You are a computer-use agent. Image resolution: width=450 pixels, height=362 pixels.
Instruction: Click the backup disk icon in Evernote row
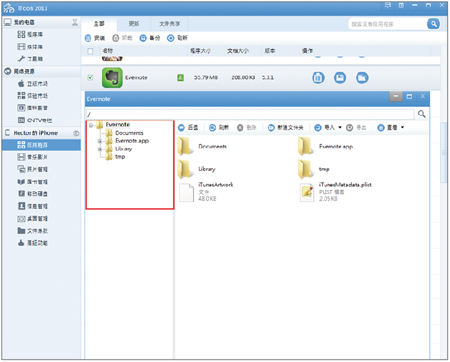340,78
